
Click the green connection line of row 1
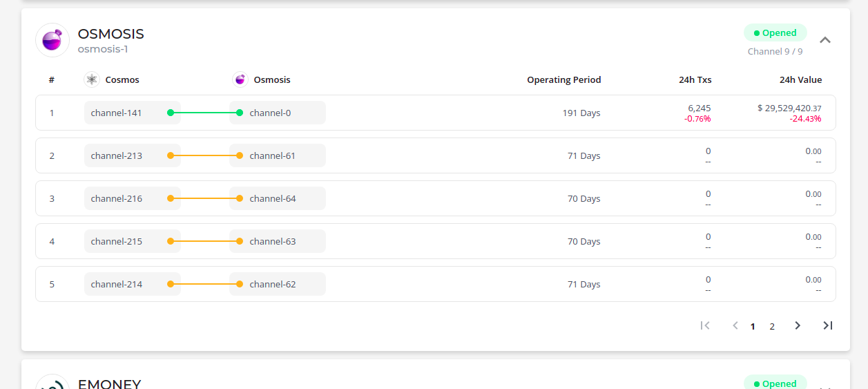tap(205, 113)
